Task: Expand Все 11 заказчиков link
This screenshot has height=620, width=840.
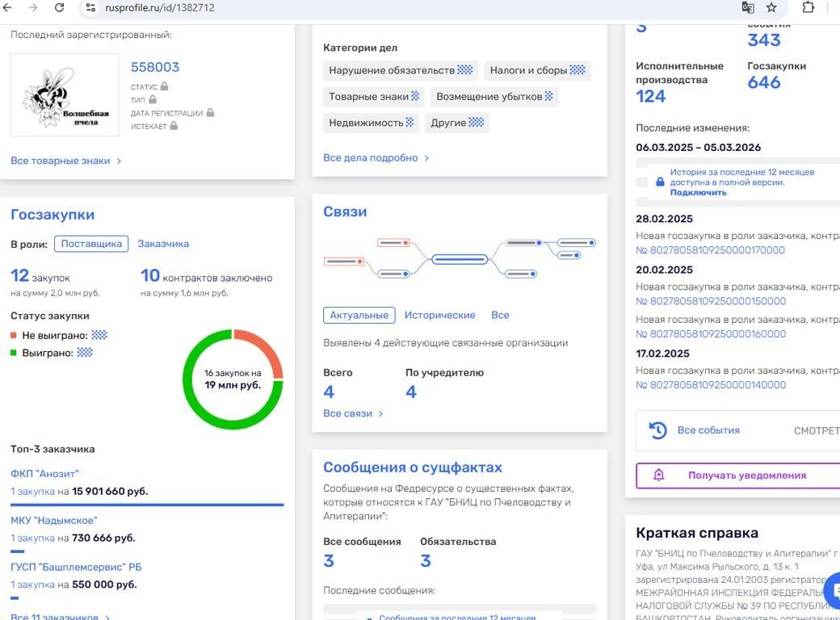Action: click(60, 616)
